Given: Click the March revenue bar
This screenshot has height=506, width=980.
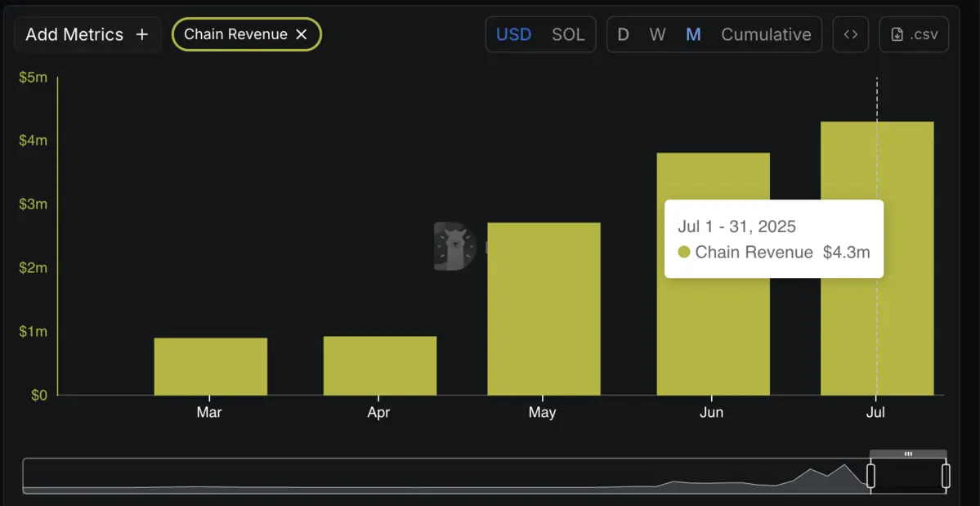Looking at the screenshot, I should pyautogui.click(x=210, y=366).
